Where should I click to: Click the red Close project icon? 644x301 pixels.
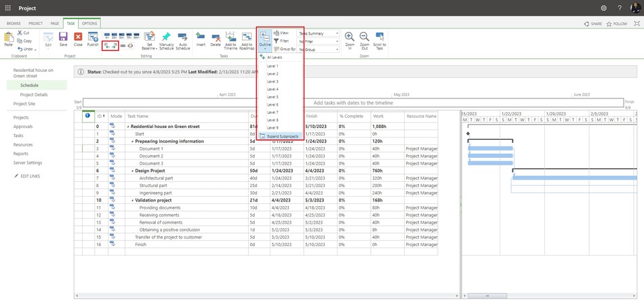point(78,37)
